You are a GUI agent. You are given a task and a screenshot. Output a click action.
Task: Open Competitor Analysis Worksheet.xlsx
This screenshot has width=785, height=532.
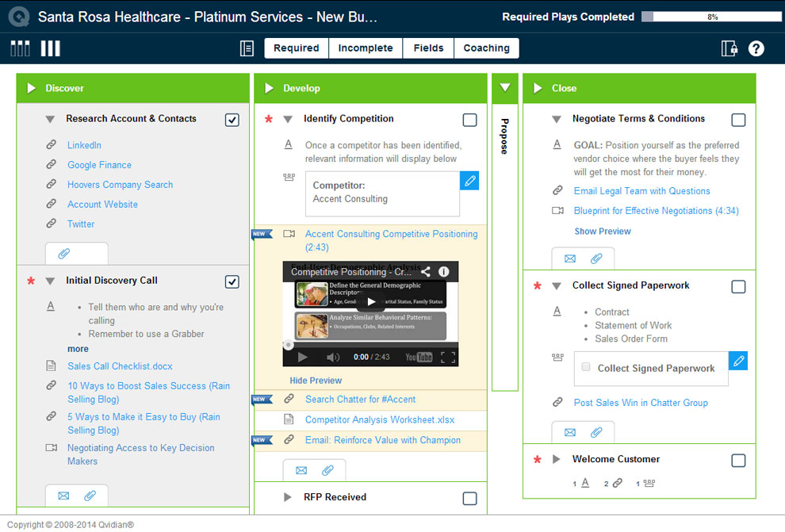pyautogui.click(x=380, y=420)
